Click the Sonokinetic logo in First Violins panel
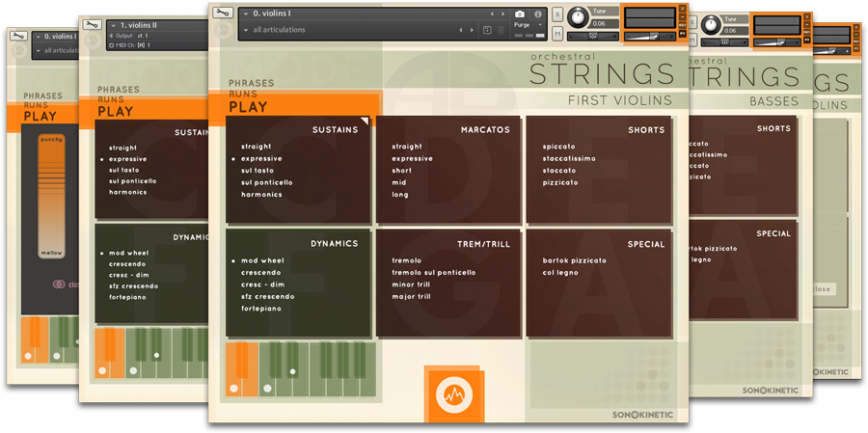The height and width of the screenshot is (433, 868). tap(642, 415)
